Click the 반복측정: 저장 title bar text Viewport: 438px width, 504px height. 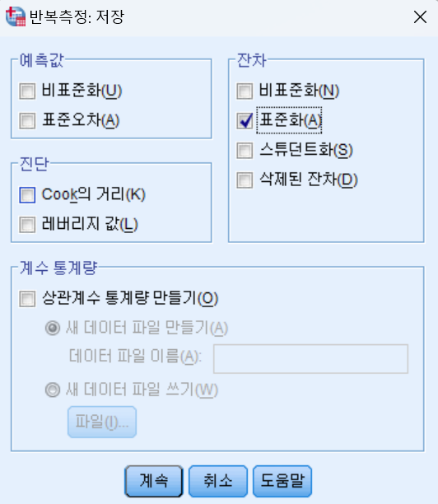(x=77, y=16)
